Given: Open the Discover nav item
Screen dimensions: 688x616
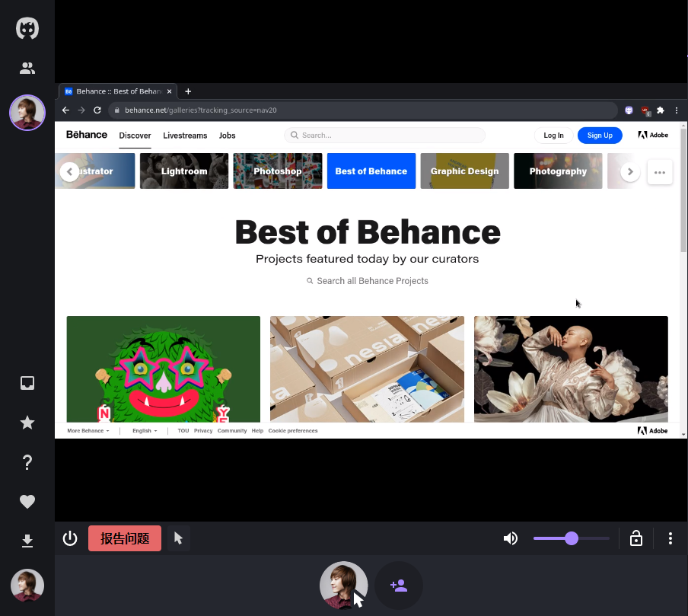Looking at the screenshot, I should [135, 136].
